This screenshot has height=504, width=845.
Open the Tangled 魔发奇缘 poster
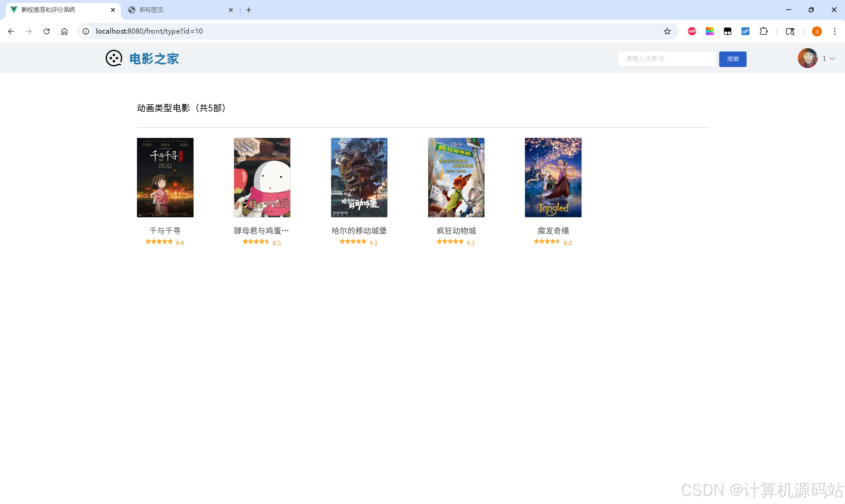pos(553,177)
